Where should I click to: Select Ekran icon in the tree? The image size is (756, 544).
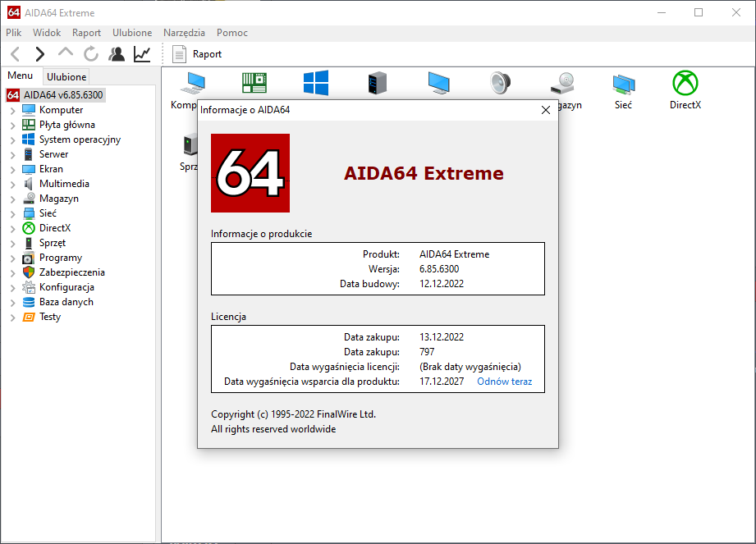(29, 169)
